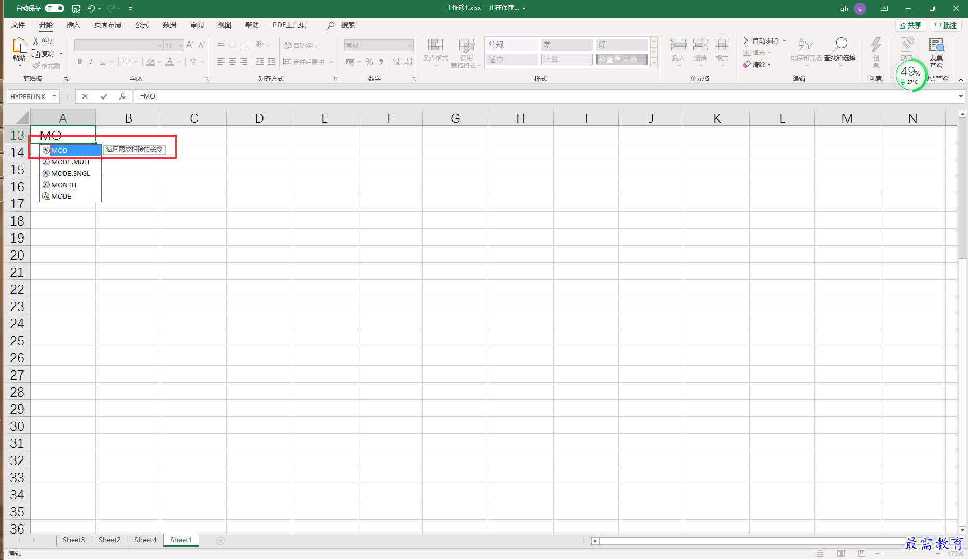Click the Percent Style icon
Screen dimensions: 968x560
[369, 62]
